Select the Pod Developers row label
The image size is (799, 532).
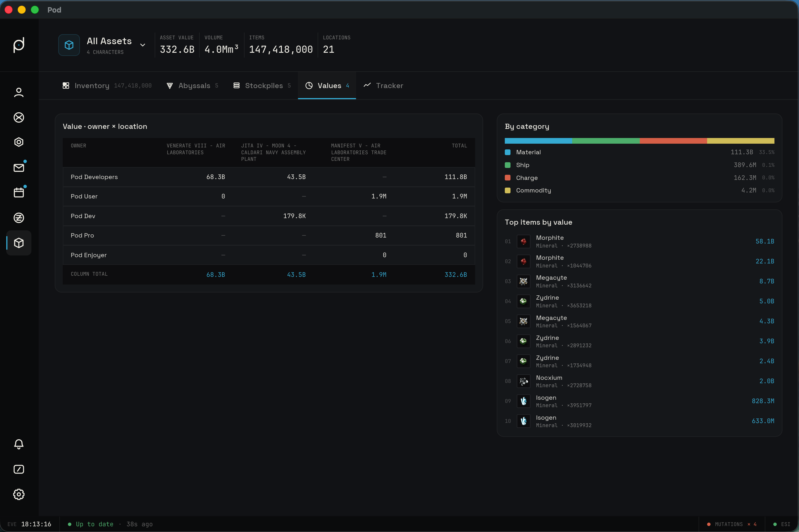(94, 177)
